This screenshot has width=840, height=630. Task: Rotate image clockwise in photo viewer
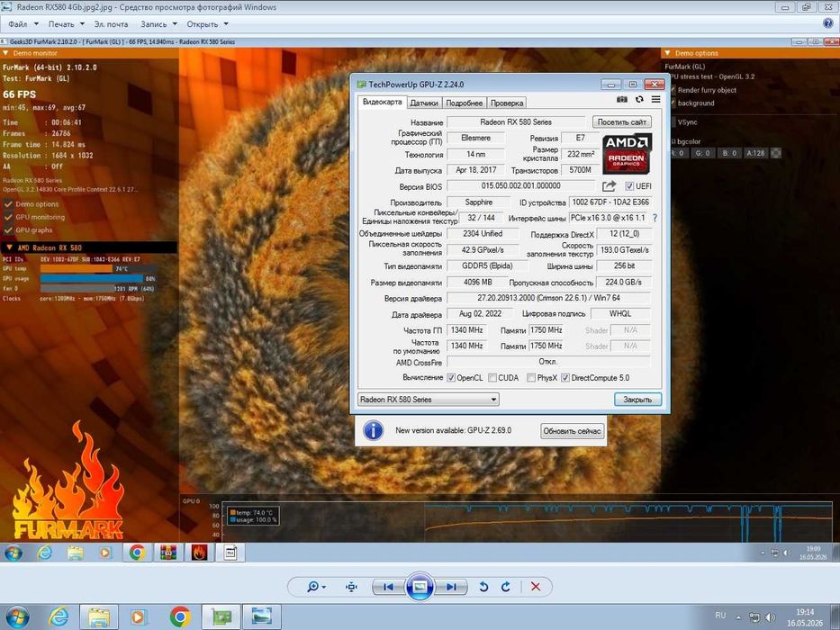506,587
